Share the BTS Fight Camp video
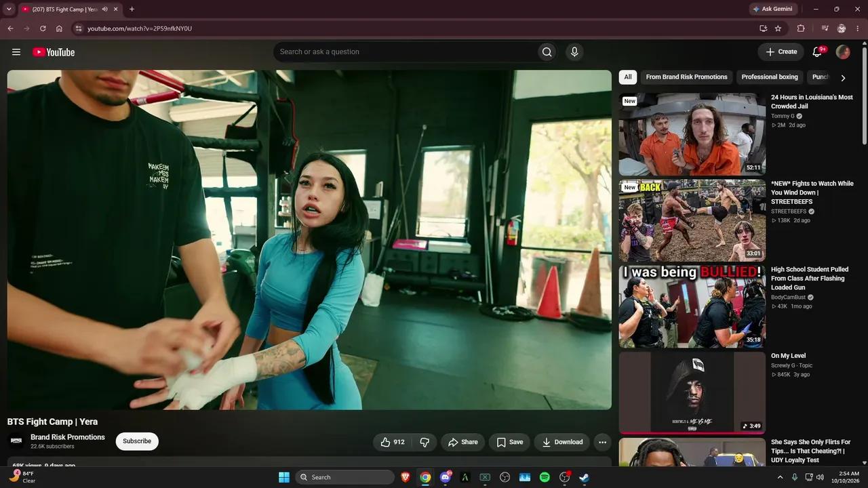The image size is (868, 488). click(x=462, y=442)
